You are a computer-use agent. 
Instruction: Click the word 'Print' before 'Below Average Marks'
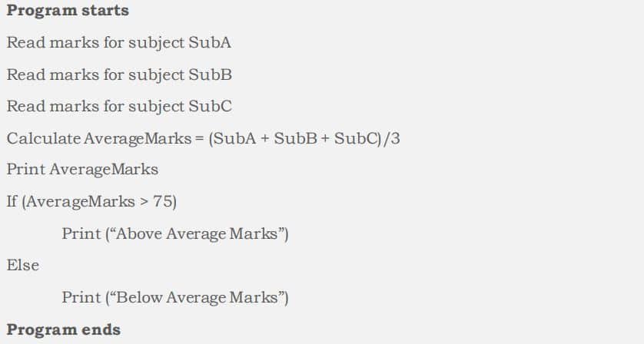[81, 297]
